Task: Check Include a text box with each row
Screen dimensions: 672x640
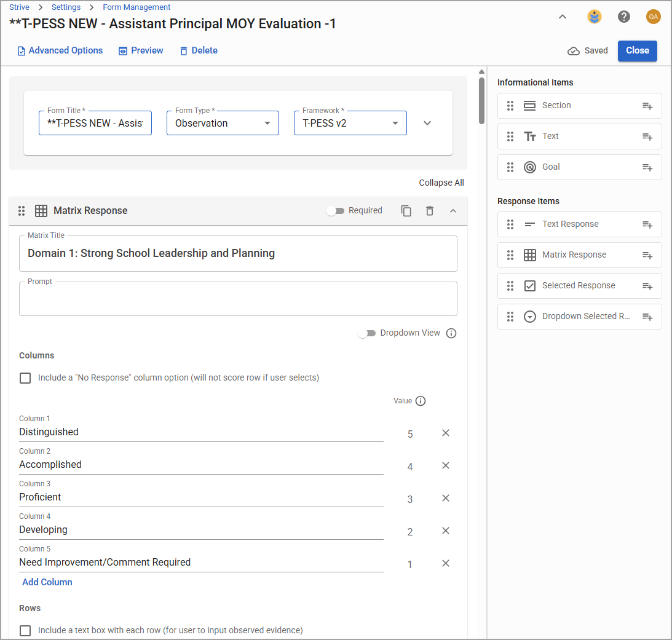Action: pyautogui.click(x=25, y=631)
